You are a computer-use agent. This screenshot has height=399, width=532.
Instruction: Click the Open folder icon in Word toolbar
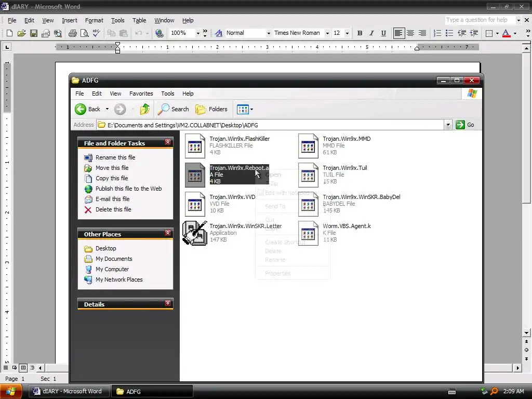point(21,33)
